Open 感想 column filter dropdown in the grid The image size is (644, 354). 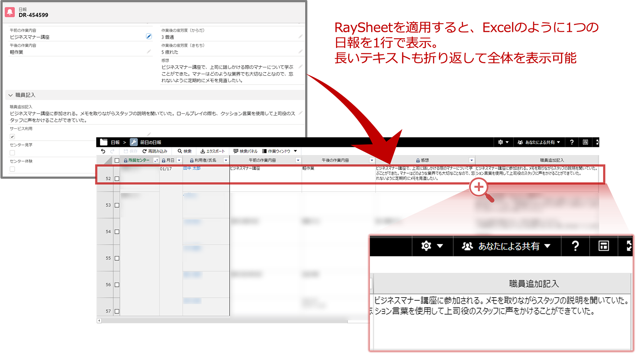472,160
